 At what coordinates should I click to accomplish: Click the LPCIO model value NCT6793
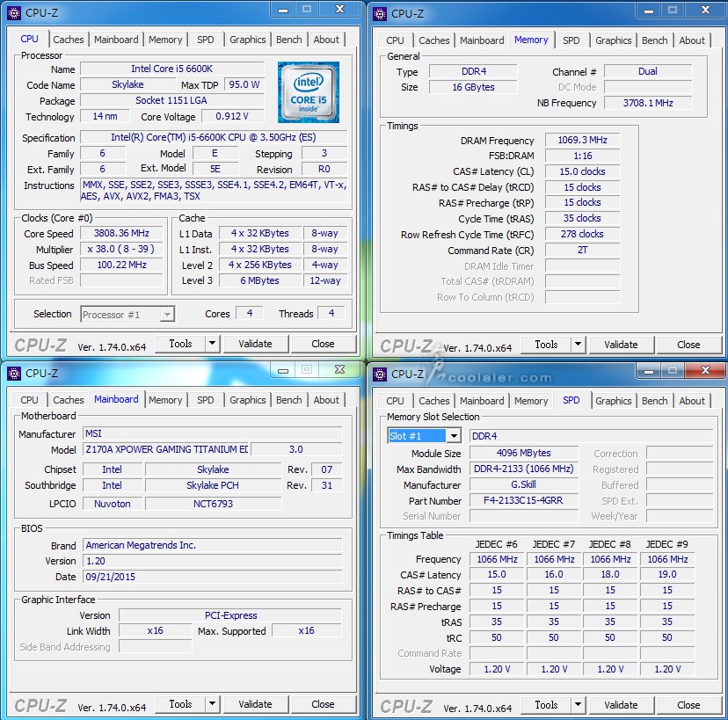click(213, 504)
